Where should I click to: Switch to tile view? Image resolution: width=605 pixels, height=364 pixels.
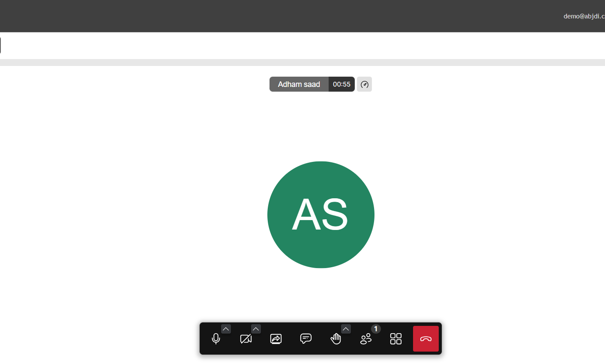point(396,339)
